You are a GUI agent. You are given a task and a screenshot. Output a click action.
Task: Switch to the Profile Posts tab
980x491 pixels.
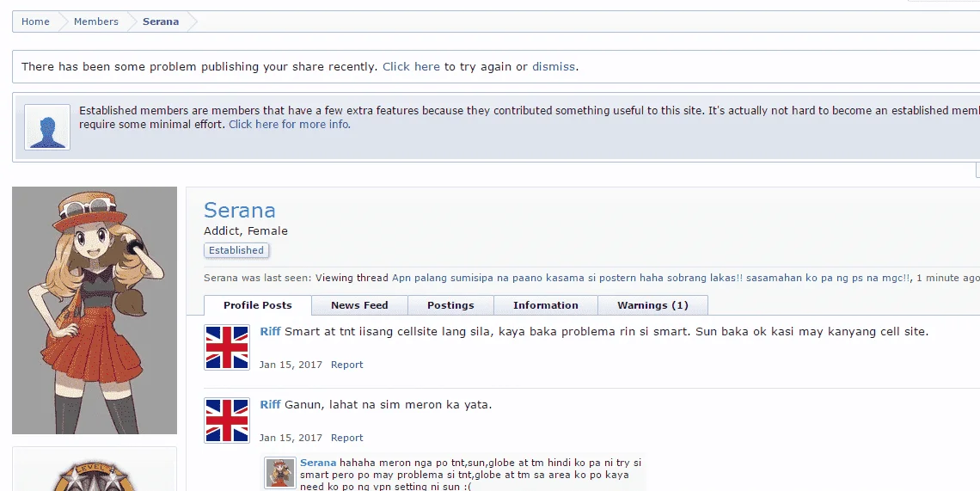click(258, 305)
